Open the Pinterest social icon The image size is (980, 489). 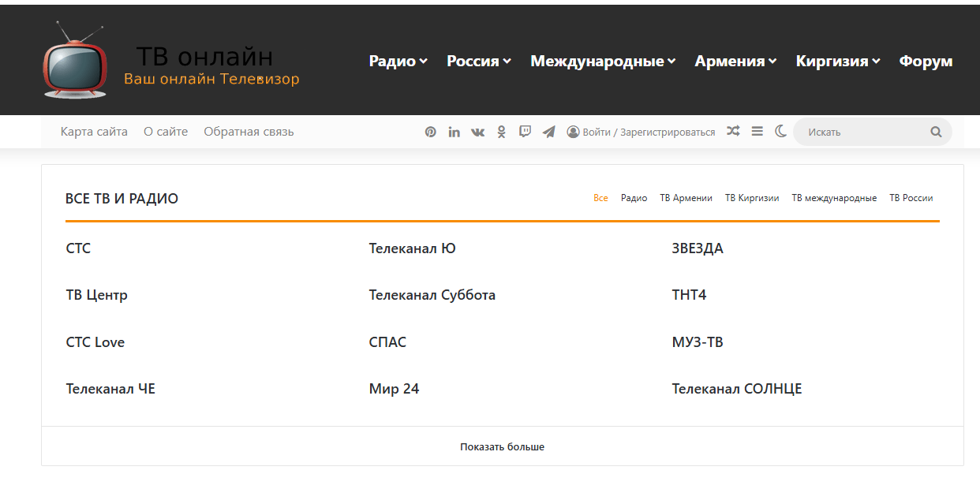(430, 132)
